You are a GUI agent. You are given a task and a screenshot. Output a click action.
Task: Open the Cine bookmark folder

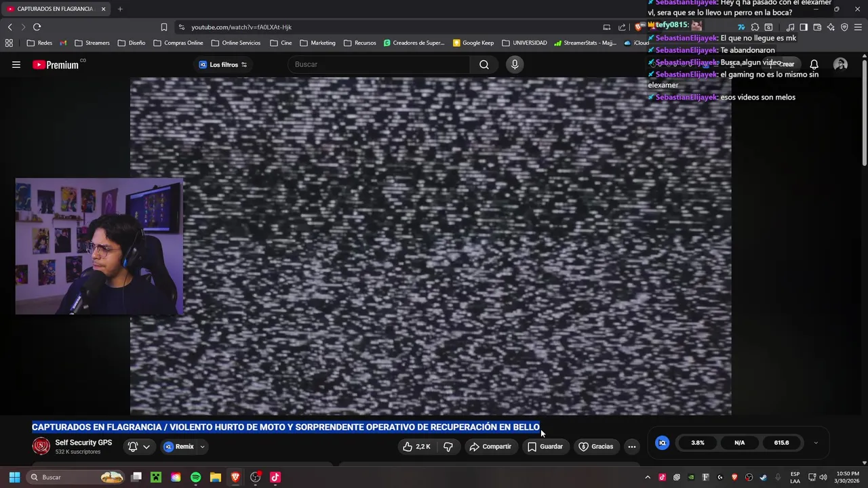pyautogui.click(x=281, y=43)
